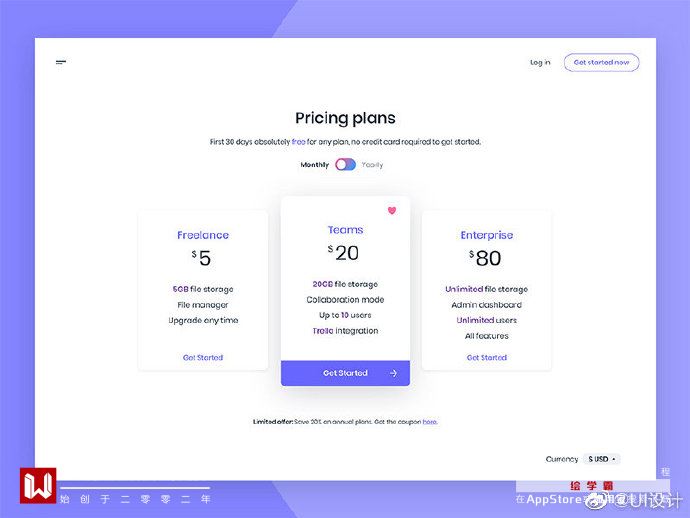Click the red W logo icon
The width and height of the screenshot is (690, 518).
tap(38, 485)
